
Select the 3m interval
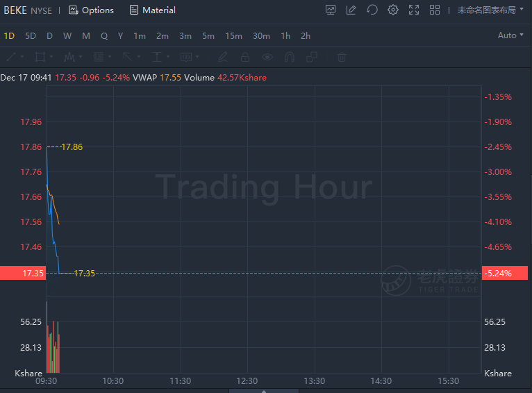[x=185, y=35]
